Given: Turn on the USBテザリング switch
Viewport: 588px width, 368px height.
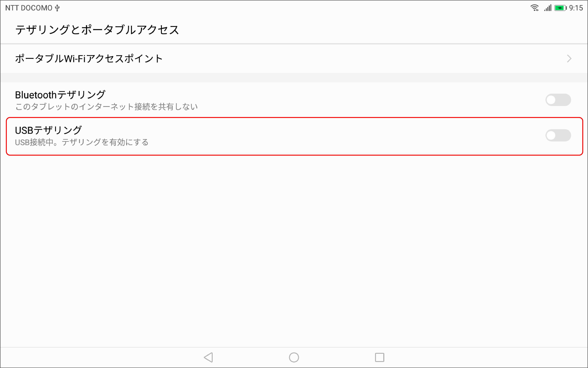Looking at the screenshot, I should [558, 135].
